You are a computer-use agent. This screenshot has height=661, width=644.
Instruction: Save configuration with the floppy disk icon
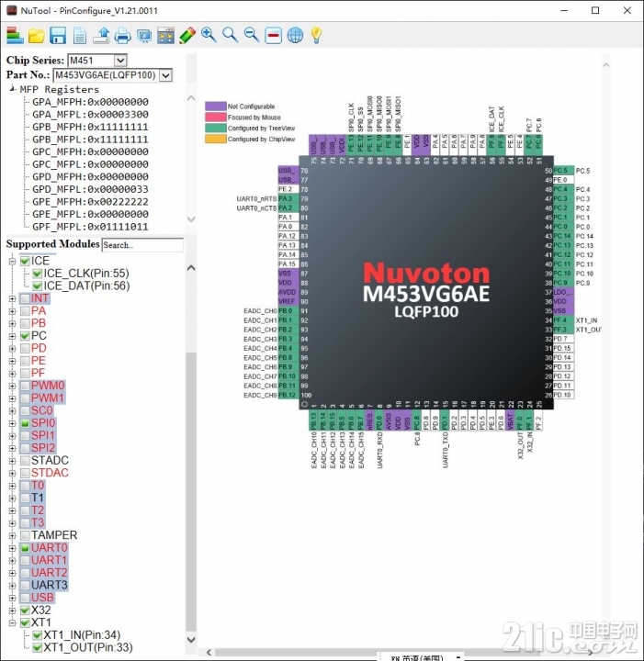[x=58, y=36]
